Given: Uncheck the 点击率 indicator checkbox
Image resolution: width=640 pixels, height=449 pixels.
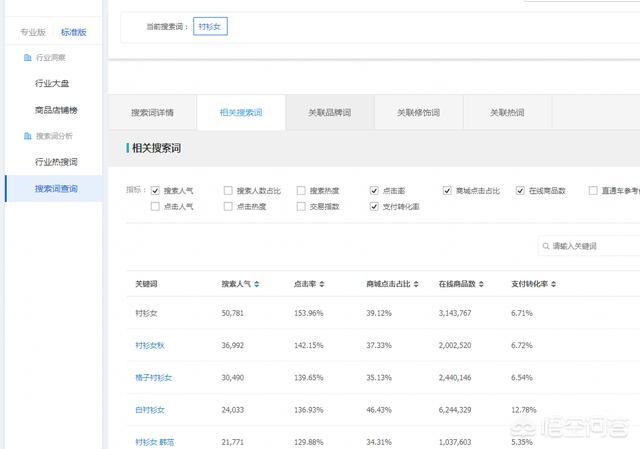Looking at the screenshot, I should 374,191.
